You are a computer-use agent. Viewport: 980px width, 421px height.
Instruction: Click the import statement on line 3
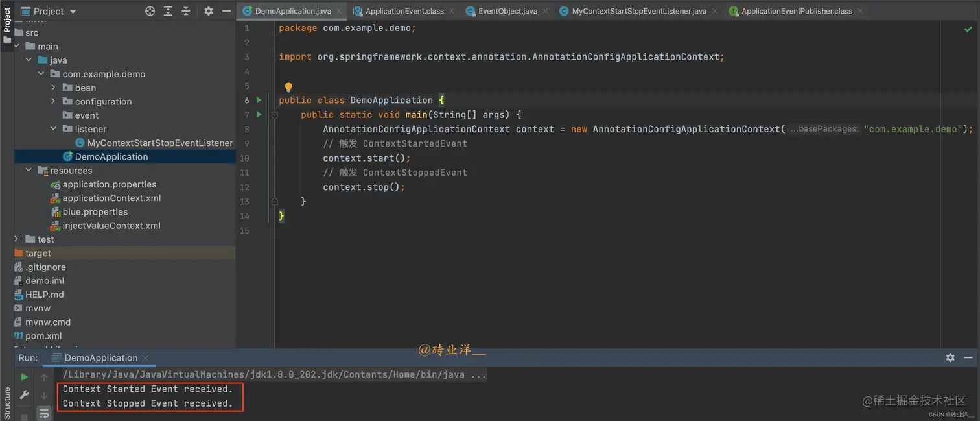pos(502,57)
